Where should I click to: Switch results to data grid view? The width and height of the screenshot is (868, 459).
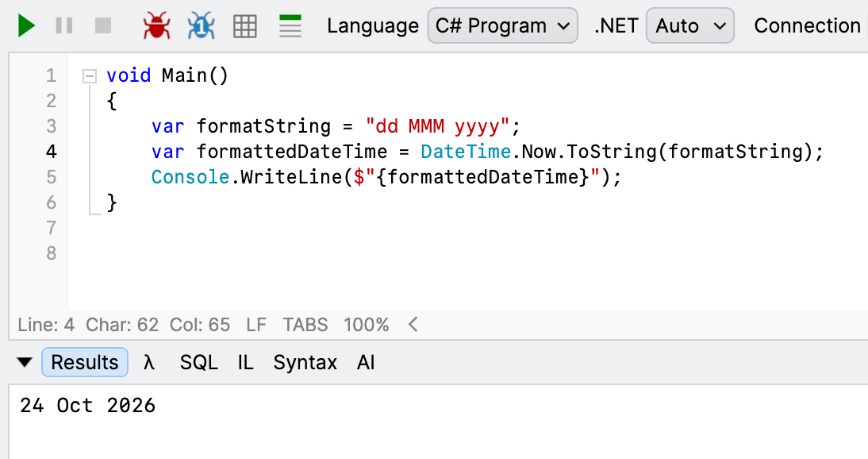click(244, 26)
